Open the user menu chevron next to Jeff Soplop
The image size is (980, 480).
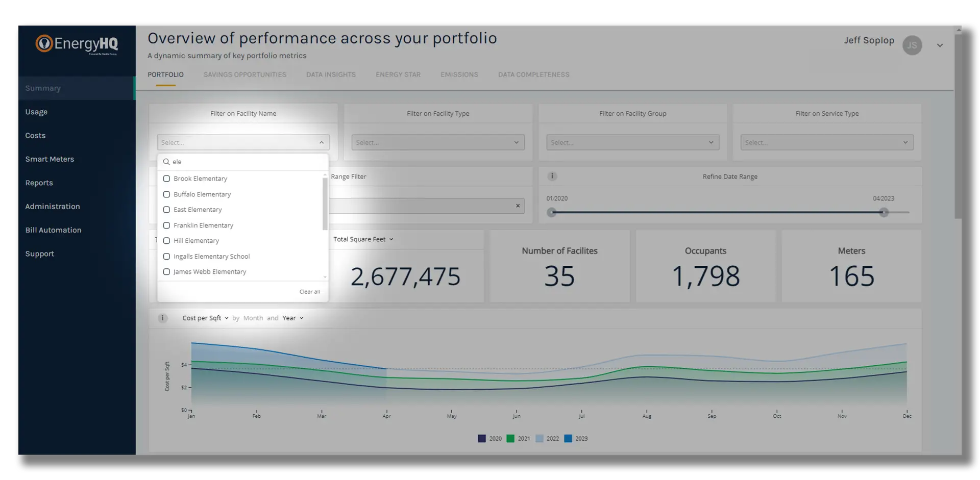click(940, 45)
